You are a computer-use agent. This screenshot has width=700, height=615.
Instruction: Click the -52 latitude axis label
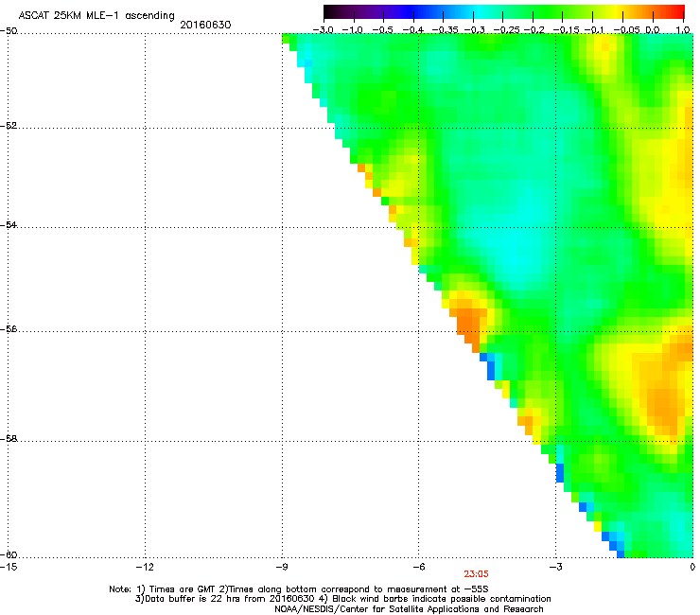tap(9, 126)
